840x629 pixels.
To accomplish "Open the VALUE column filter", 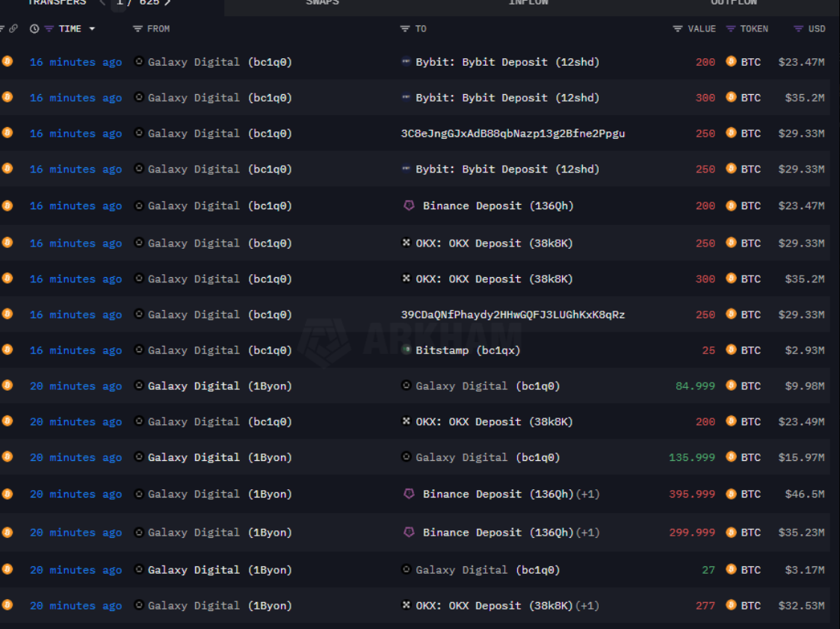I will pyautogui.click(x=678, y=29).
